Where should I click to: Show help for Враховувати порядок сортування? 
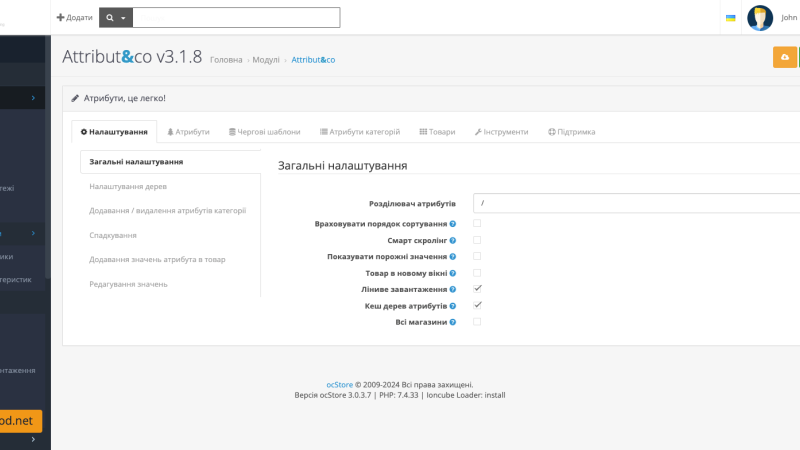pos(453,224)
